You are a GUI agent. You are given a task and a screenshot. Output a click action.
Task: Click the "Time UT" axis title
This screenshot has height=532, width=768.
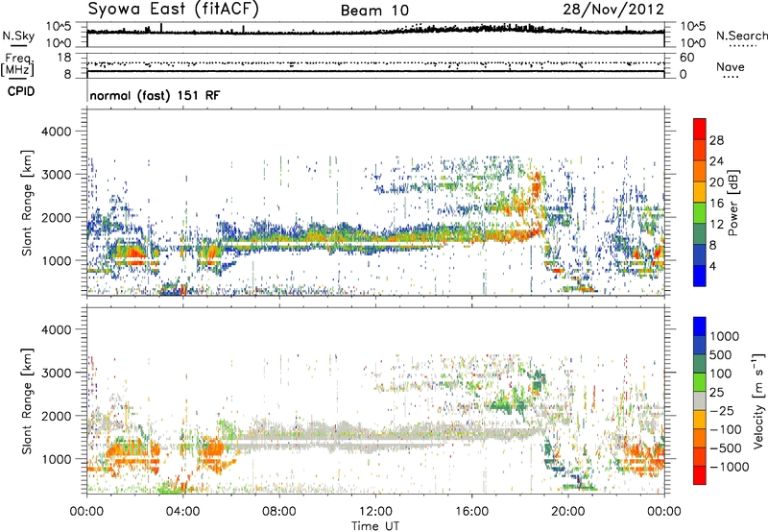tap(375, 526)
